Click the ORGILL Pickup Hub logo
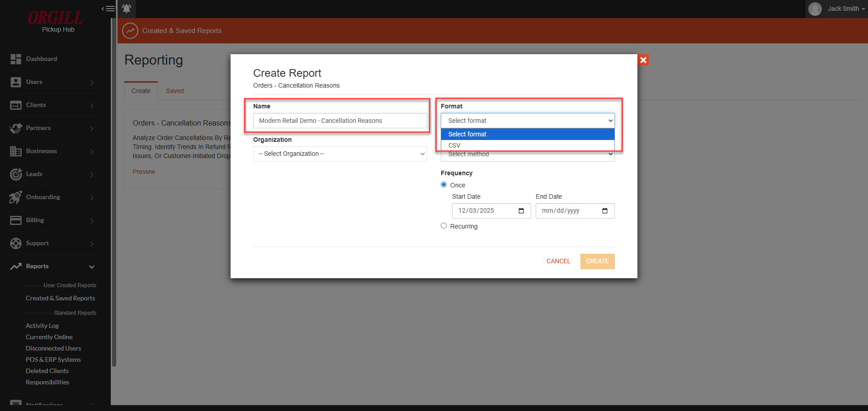Screen dimensions: 868x411 tap(56, 21)
